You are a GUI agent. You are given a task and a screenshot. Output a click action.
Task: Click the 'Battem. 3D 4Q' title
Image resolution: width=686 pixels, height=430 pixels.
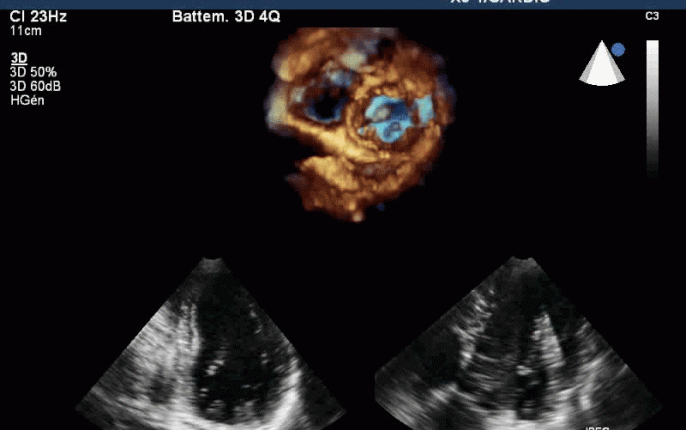[226, 17]
